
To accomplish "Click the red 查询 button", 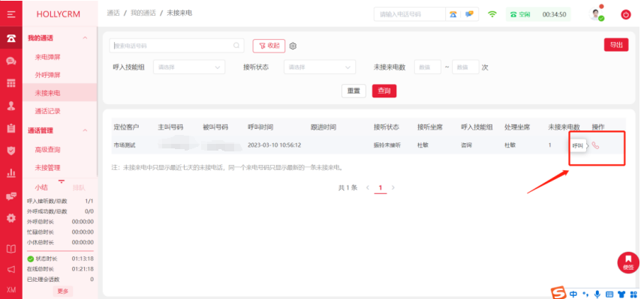I will (384, 91).
